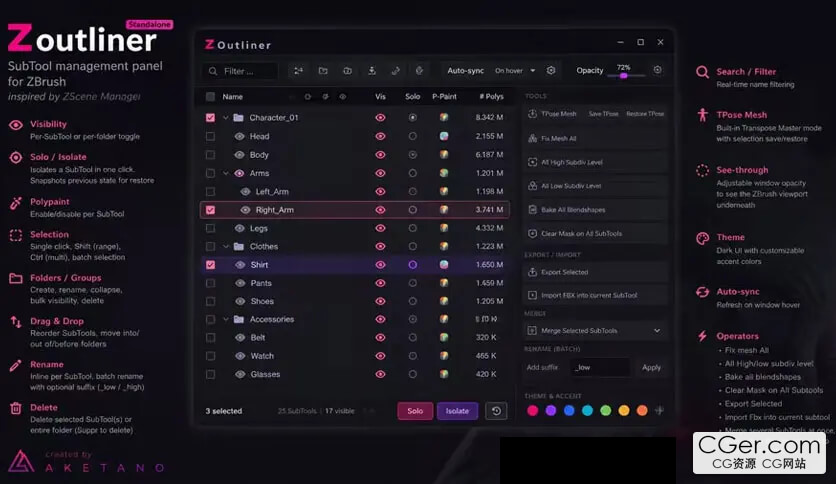Select the Shoes row name
This screenshot has width=836, height=484.
[x=262, y=301]
